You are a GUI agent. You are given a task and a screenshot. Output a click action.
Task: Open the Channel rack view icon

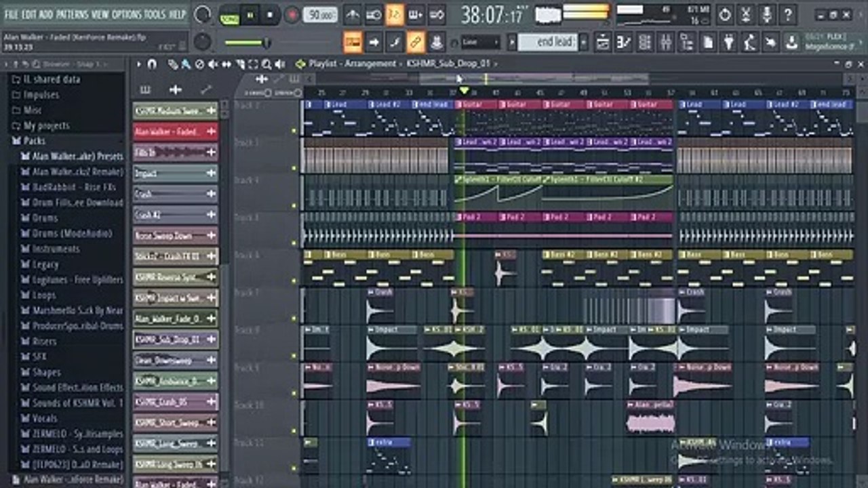point(645,42)
